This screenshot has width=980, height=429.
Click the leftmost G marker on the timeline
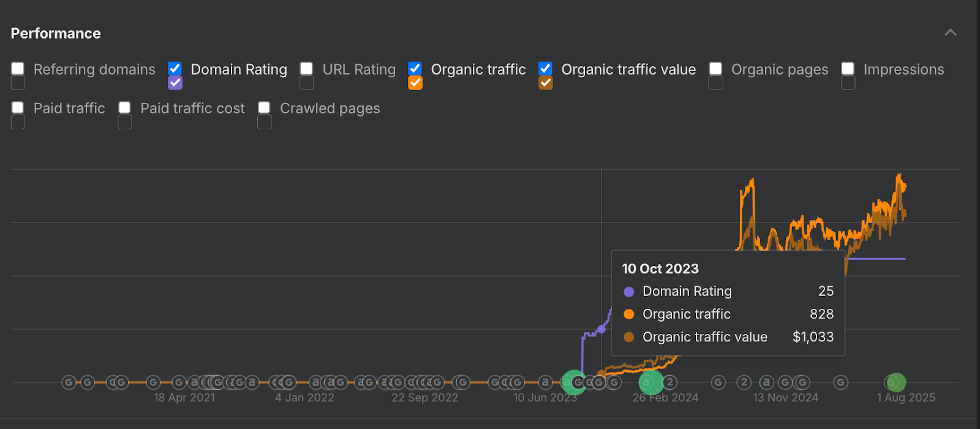pos(69,383)
